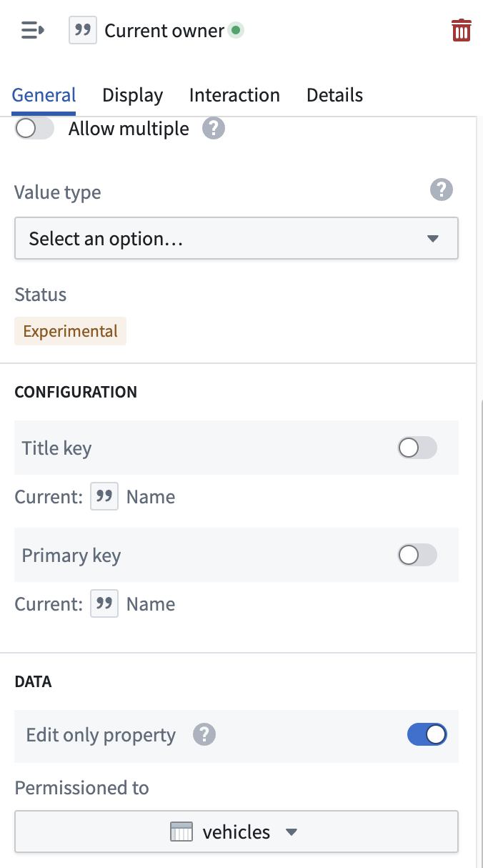Disable the Edit only property toggle
Image resolution: width=483 pixels, height=868 pixels.
pyautogui.click(x=427, y=734)
